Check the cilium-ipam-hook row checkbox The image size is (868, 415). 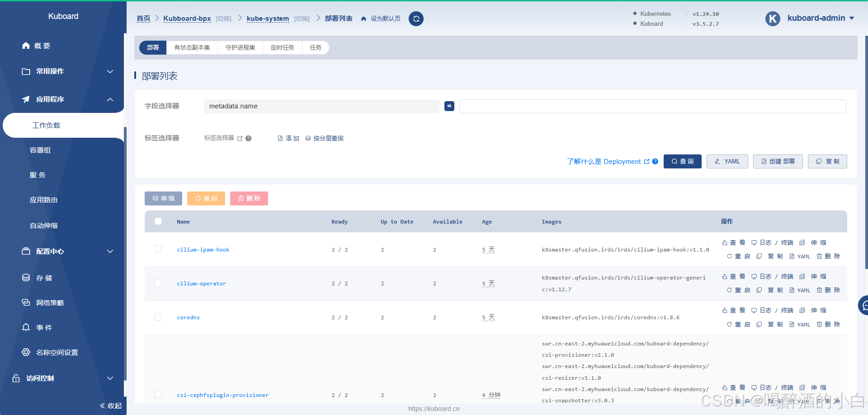click(158, 249)
